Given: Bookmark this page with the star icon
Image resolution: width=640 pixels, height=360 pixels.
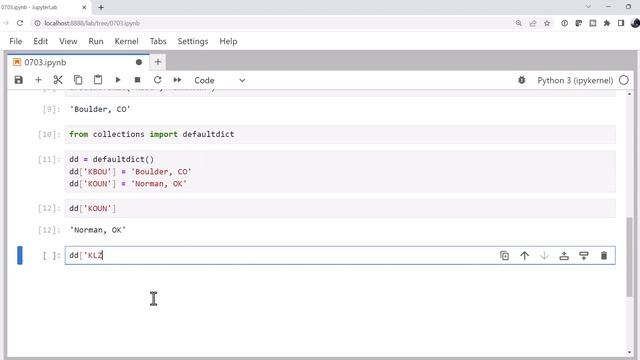Looking at the screenshot, I should [547, 23].
